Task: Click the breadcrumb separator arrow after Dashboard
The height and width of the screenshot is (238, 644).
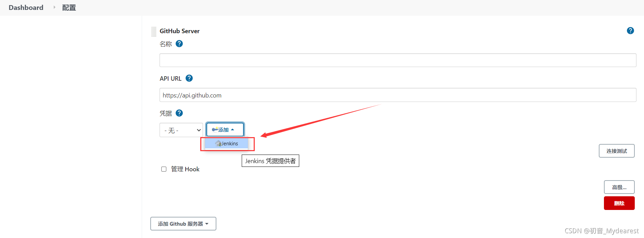Action: (x=54, y=7)
